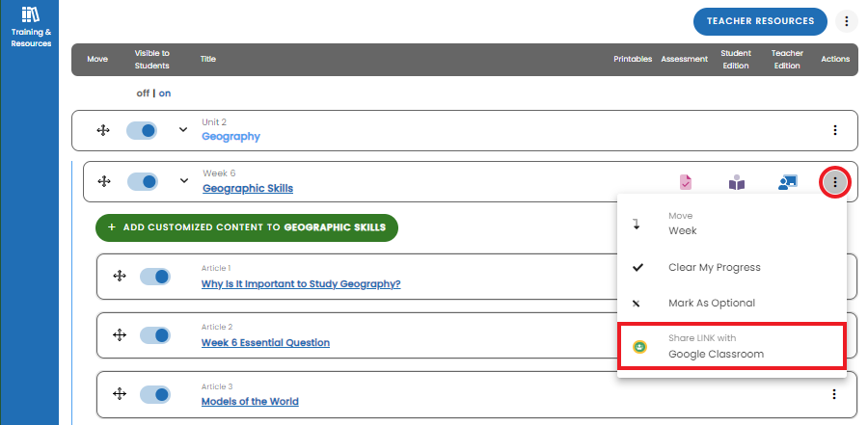Open the three-dot menu beside Teacher Resources
This screenshot has height=425, width=868.
click(x=846, y=21)
